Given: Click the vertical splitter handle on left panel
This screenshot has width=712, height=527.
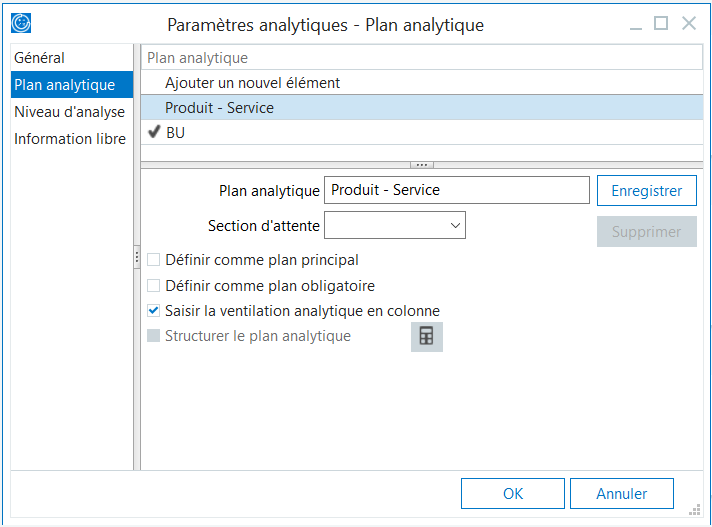Looking at the screenshot, I should [x=136, y=258].
